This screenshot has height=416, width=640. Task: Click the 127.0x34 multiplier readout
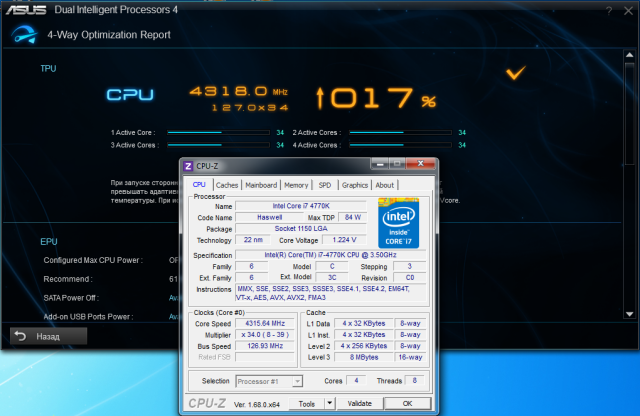click(250, 108)
